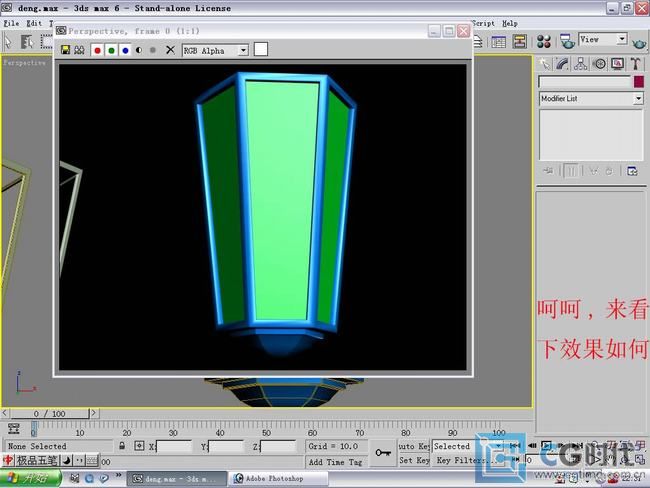Viewport: 650px width, 488px height.
Task: Toggle Absolute/Offset transform type-in mode
Action: pos(139,446)
